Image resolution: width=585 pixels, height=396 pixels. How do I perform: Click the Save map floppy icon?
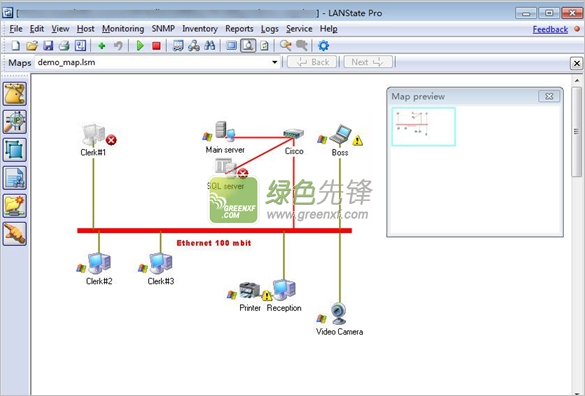click(48, 46)
